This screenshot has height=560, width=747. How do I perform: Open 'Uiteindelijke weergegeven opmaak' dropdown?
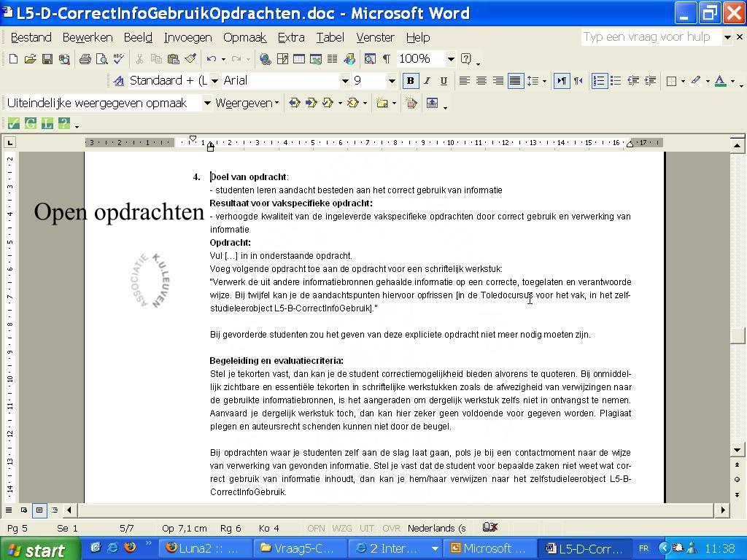(x=206, y=103)
